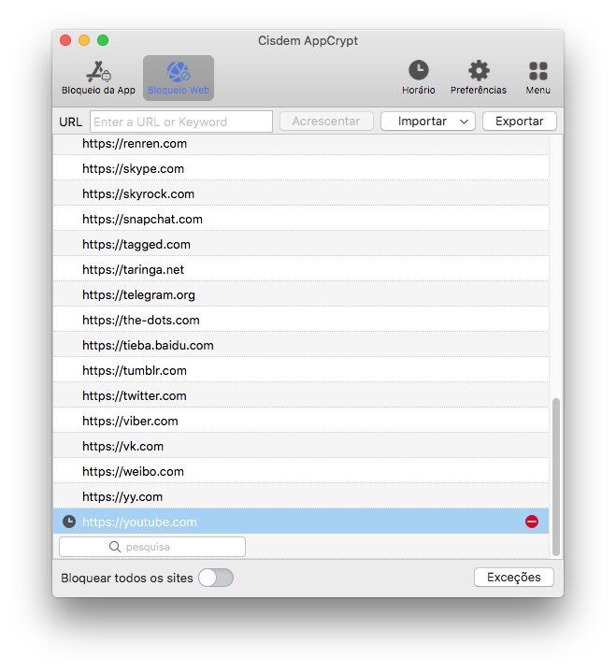Click the vertical scrollbar thumb
Screen dimensions: 616x672
tap(558, 475)
